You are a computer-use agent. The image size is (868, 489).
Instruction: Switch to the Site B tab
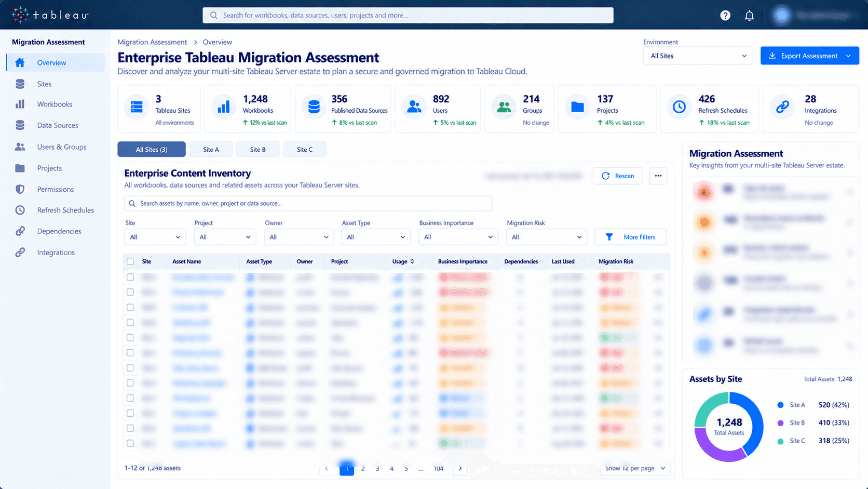[x=258, y=149]
